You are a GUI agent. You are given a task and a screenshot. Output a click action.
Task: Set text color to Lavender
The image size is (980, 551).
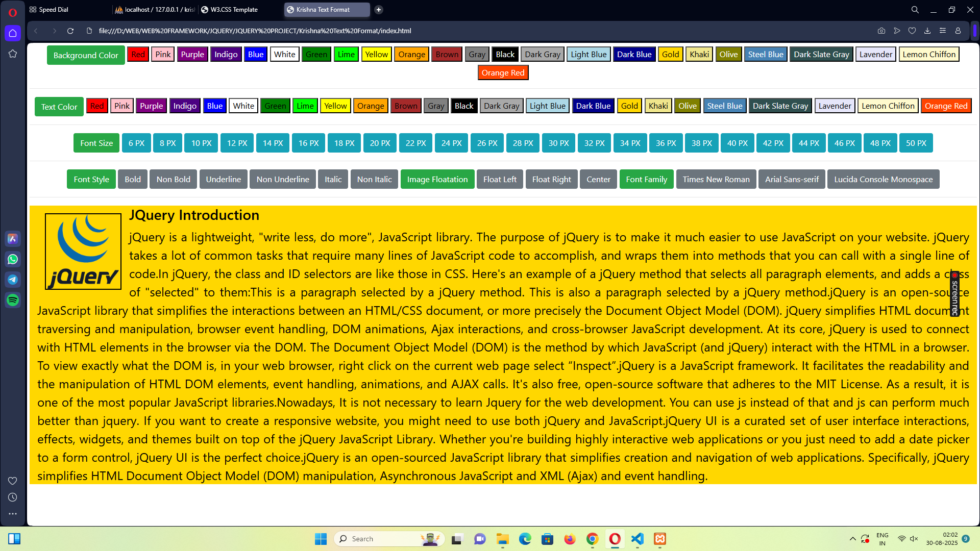click(x=835, y=106)
